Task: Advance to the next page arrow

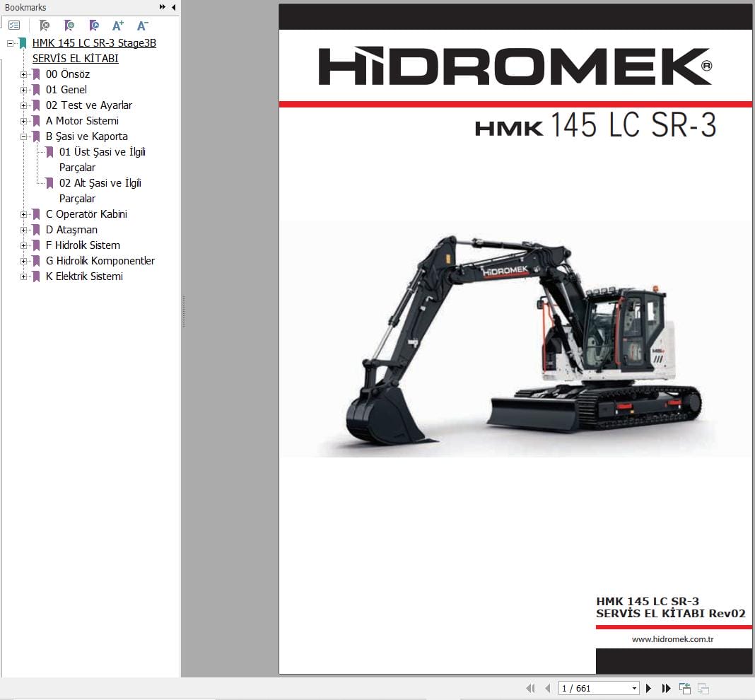Action: 649,688
